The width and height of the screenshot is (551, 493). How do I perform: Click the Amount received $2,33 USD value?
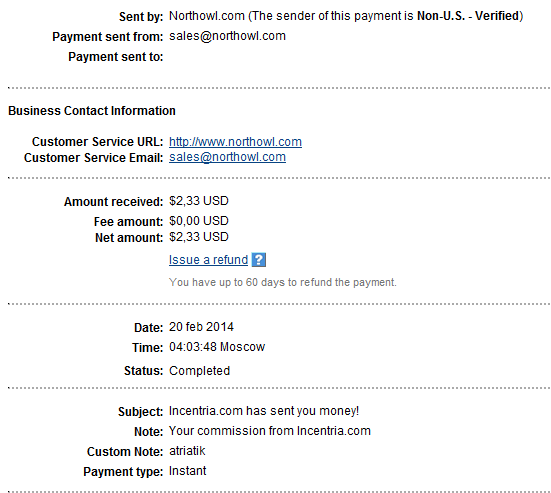[x=199, y=201]
